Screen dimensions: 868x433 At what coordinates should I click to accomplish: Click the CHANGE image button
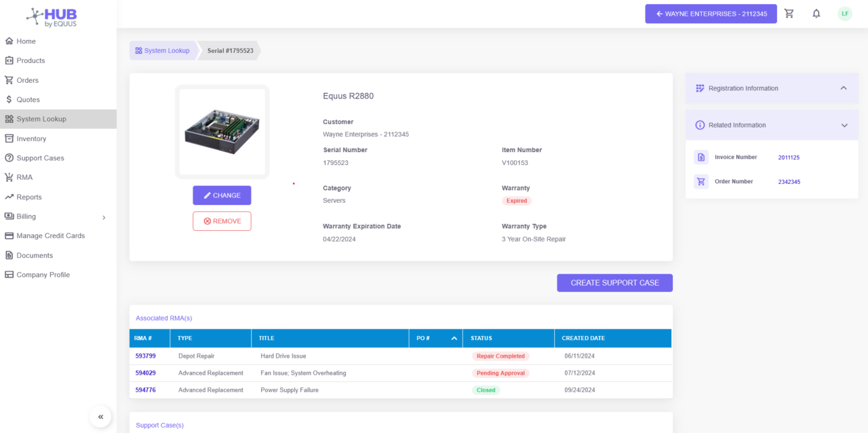tap(222, 195)
